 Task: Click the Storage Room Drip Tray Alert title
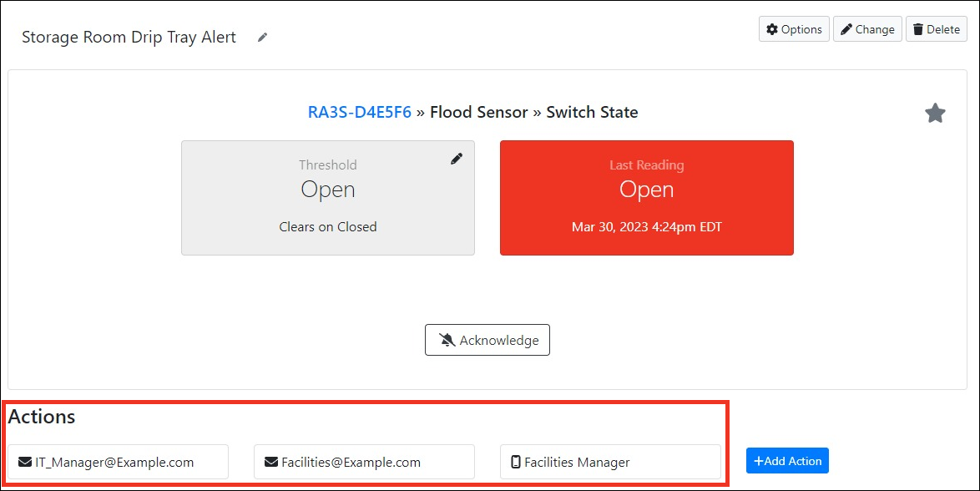pos(129,38)
